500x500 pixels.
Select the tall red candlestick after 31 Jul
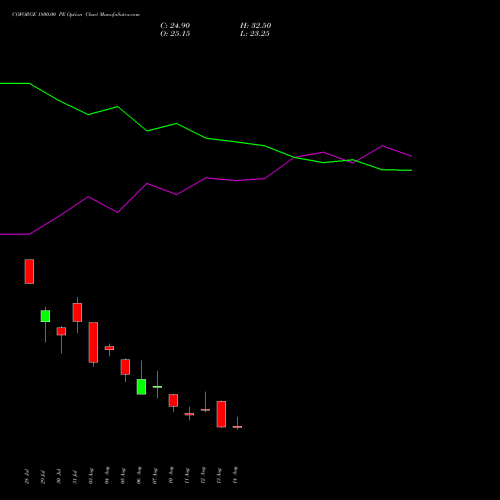[93, 342]
